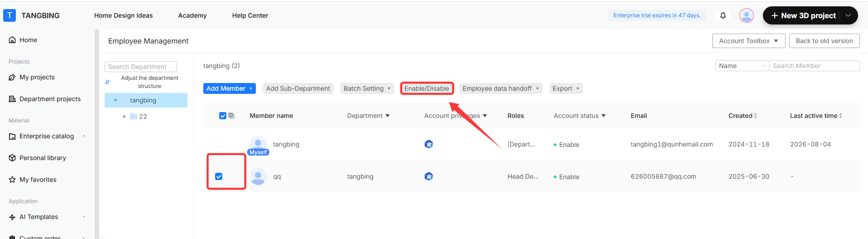Open the Academy menu
This screenshot has height=239, width=868.
(192, 15)
